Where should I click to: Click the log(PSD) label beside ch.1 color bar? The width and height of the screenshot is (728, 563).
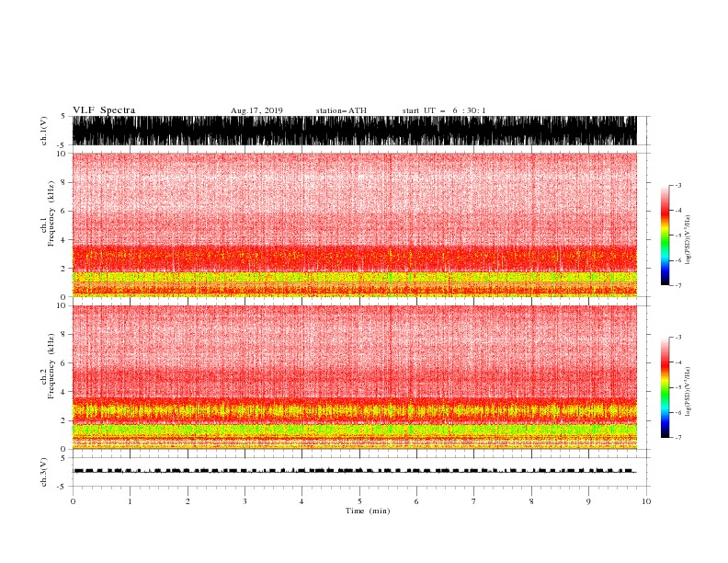click(688, 240)
